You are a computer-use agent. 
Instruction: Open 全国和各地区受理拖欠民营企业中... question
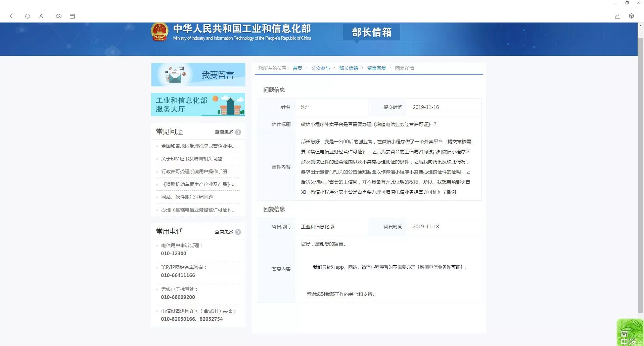[x=198, y=146]
